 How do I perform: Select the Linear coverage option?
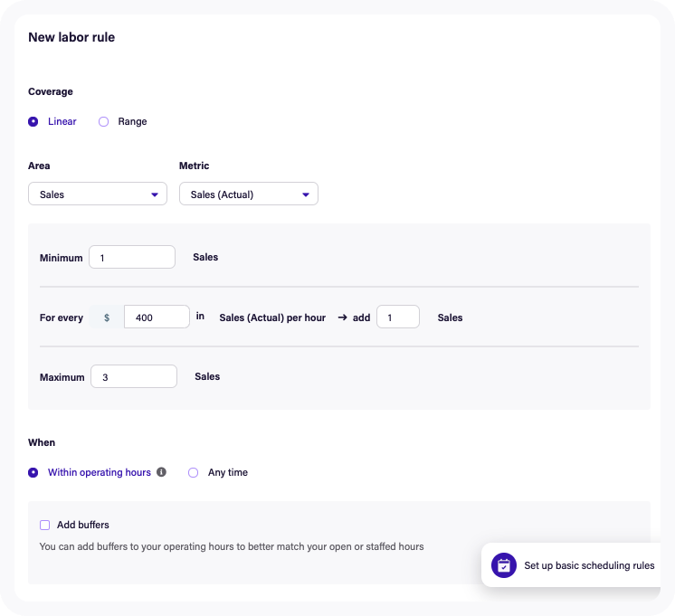pyautogui.click(x=33, y=121)
